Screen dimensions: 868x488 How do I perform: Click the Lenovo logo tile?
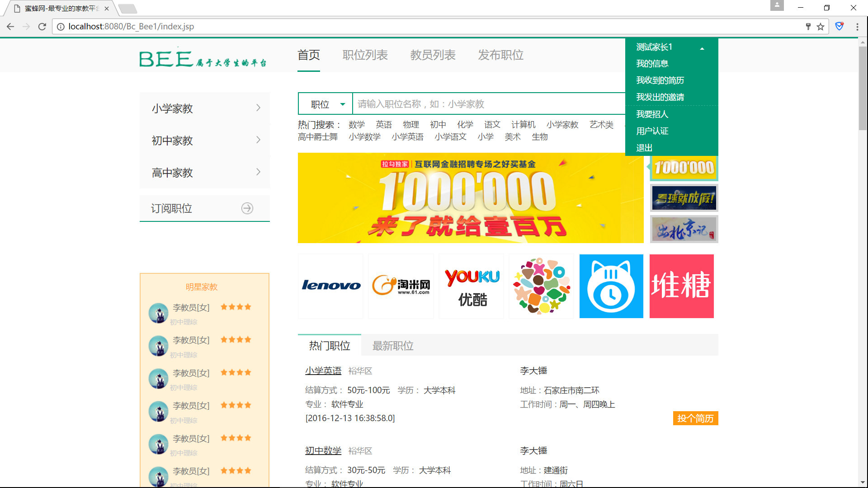pyautogui.click(x=331, y=286)
